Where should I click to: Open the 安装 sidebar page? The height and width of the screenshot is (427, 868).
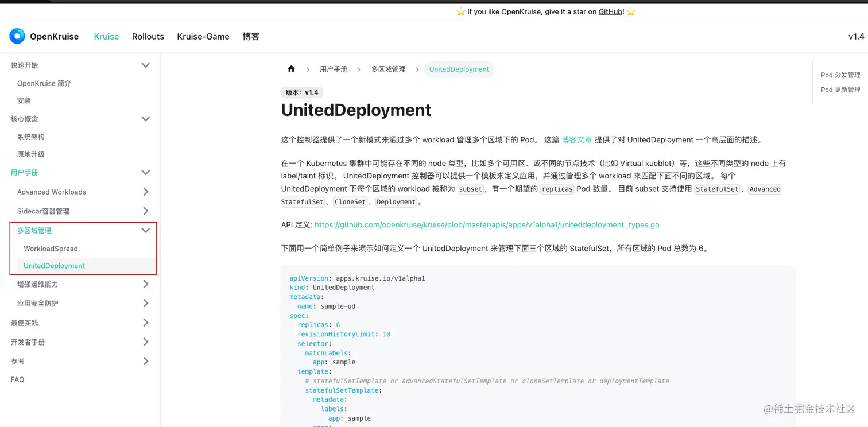click(24, 100)
